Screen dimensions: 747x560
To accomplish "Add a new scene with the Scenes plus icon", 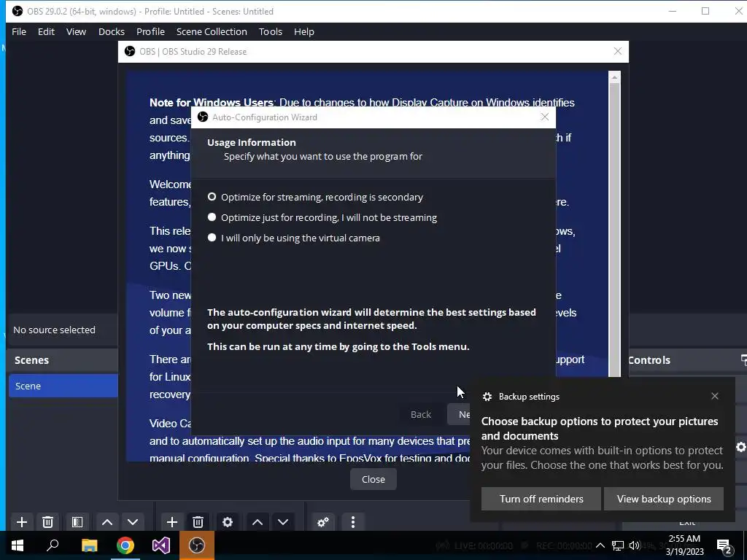I will coord(21,522).
